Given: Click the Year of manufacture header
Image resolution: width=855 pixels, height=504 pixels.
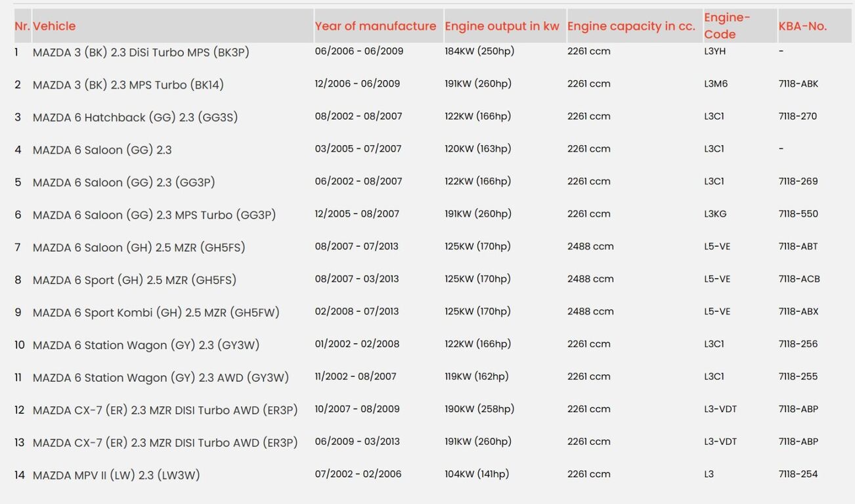Looking at the screenshot, I should tap(375, 26).
